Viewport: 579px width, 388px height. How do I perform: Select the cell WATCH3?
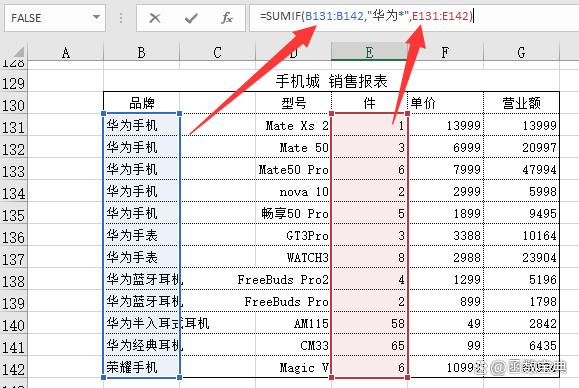pyautogui.click(x=294, y=257)
